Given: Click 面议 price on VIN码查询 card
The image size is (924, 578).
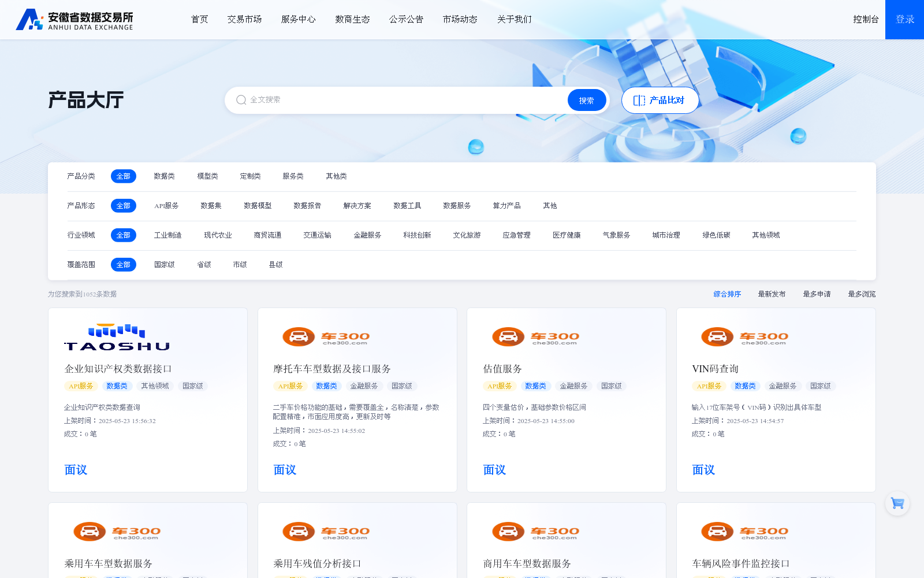Looking at the screenshot, I should coord(703,470).
